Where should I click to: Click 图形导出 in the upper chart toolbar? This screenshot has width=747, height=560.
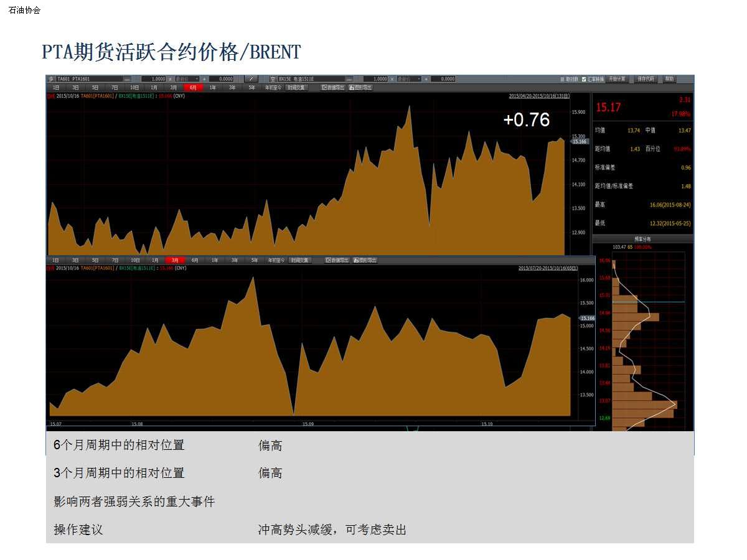360,88
